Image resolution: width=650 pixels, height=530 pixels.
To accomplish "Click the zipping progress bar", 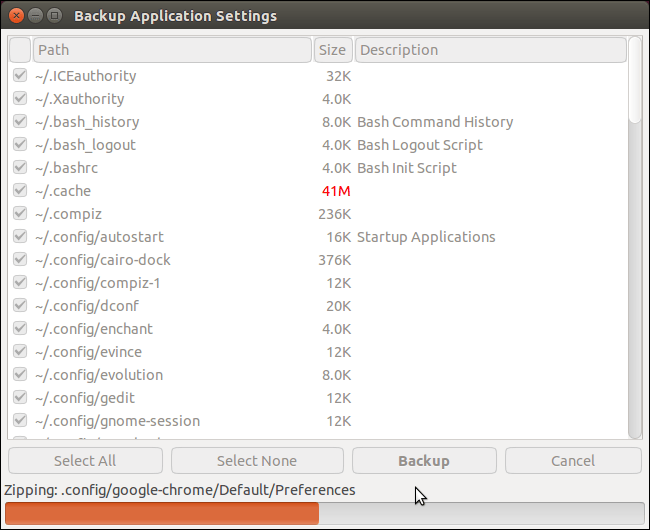I will [x=325, y=513].
